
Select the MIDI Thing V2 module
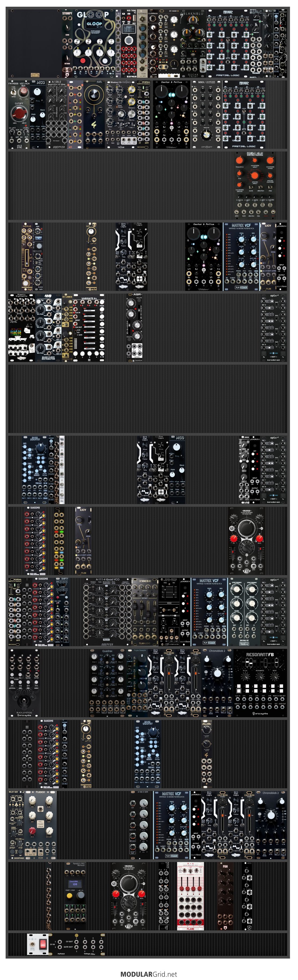tap(129, 44)
